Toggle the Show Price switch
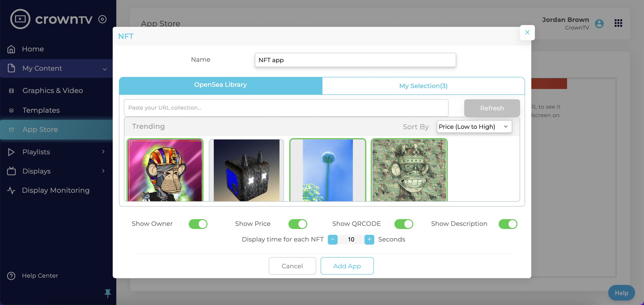 [298, 224]
